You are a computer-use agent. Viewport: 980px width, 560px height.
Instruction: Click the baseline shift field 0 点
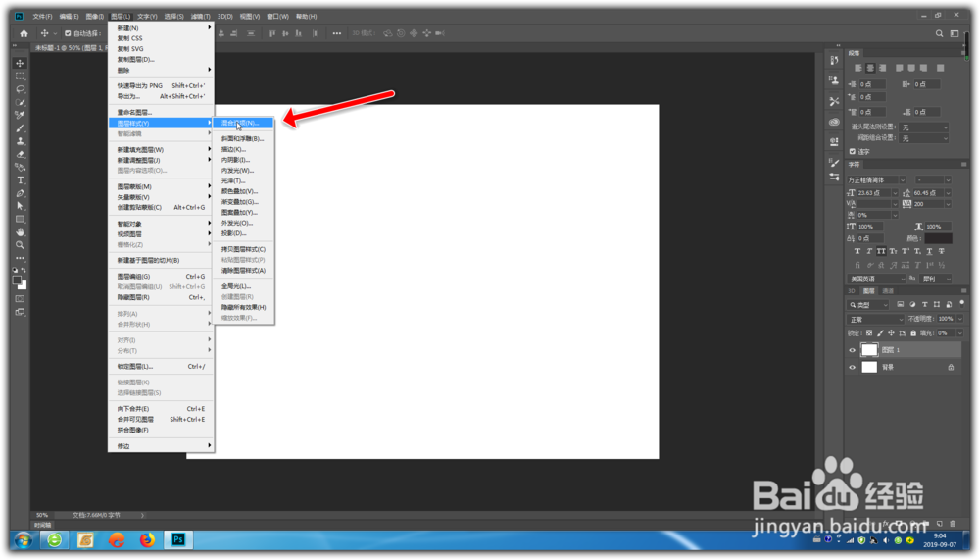coord(870,238)
